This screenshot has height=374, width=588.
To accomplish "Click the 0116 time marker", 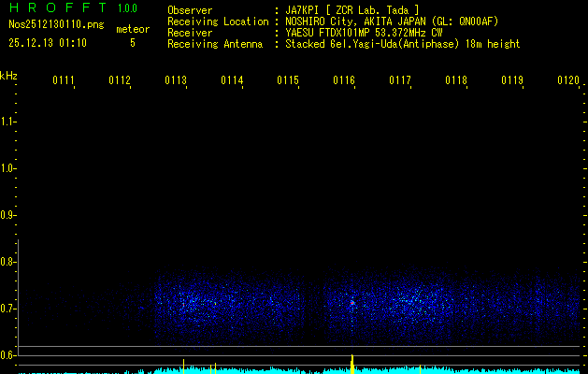I will (344, 81).
